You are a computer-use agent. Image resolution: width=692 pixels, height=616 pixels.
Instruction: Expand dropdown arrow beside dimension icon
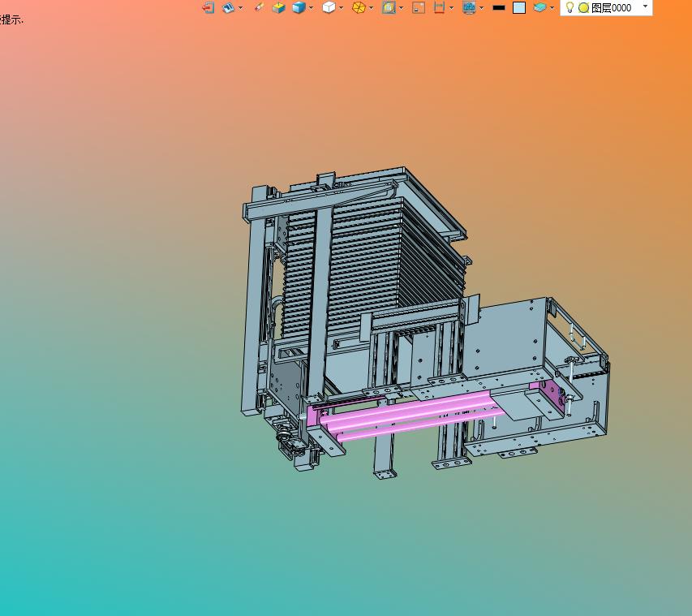[452, 8]
